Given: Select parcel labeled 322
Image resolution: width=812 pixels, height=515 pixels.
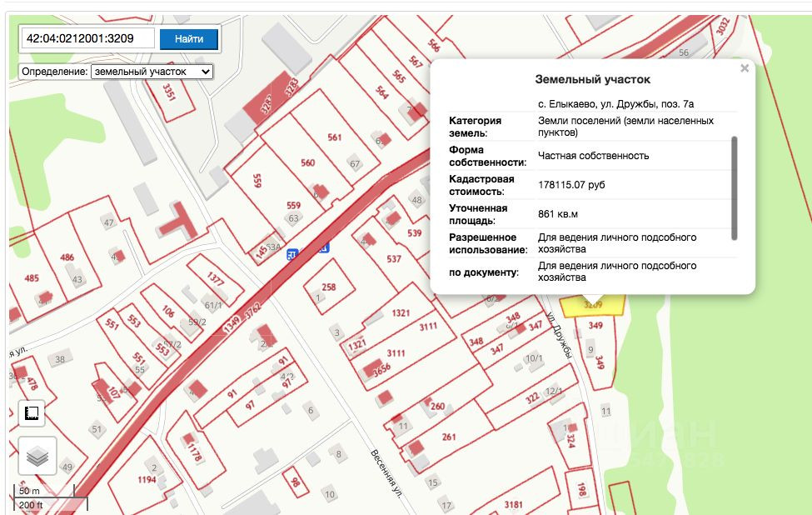Looking at the screenshot, I should point(532,397).
